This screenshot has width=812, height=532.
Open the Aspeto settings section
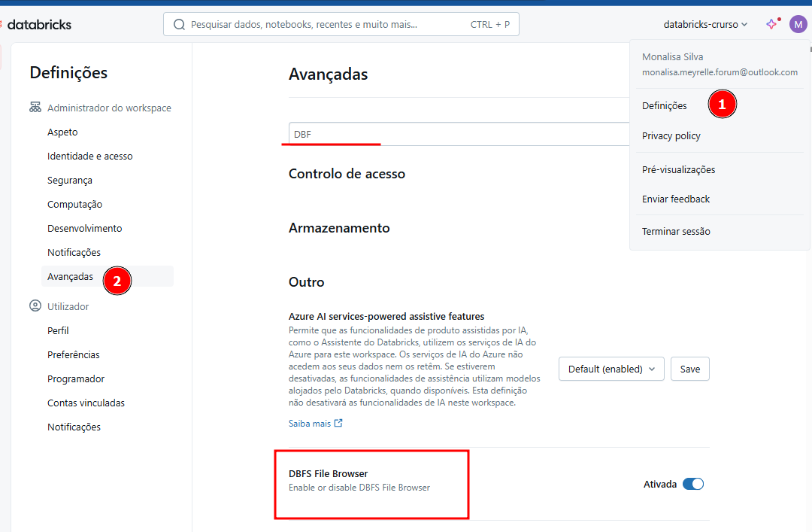coord(62,132)
